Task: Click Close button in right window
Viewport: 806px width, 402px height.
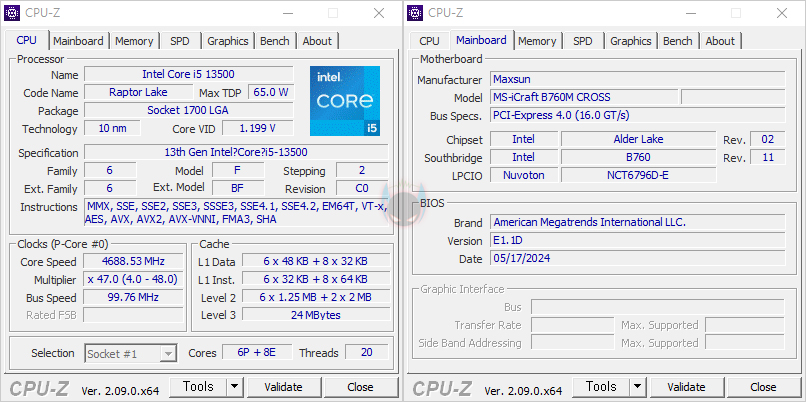Action: point(763,387)
